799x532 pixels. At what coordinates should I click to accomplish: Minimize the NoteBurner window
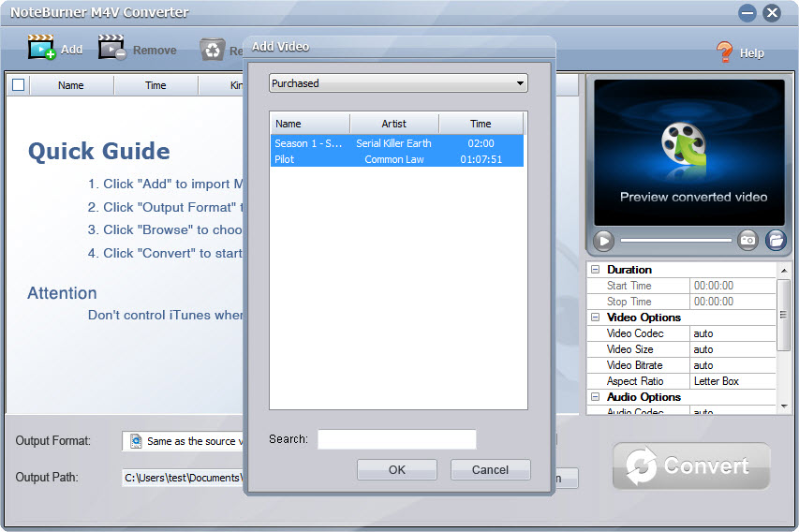coord(747,13)
